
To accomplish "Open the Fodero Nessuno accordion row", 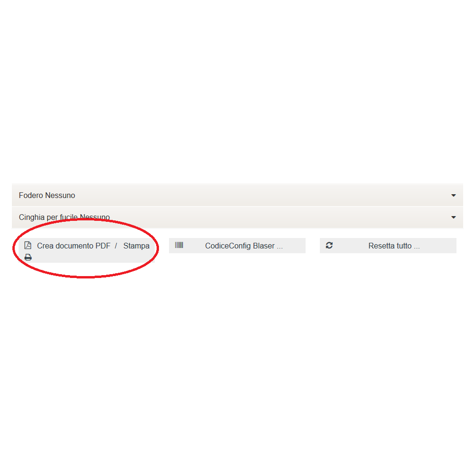I will pos(238,195).
